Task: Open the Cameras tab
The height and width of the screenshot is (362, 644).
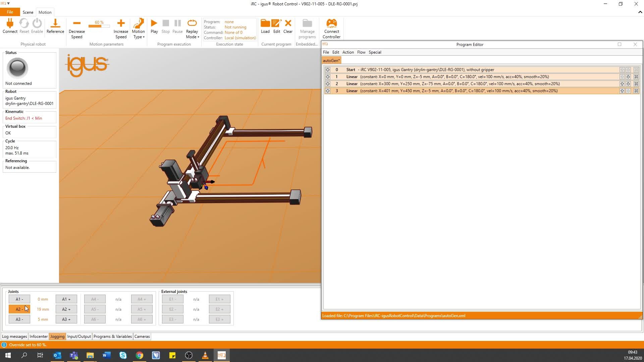Action: 142,337
